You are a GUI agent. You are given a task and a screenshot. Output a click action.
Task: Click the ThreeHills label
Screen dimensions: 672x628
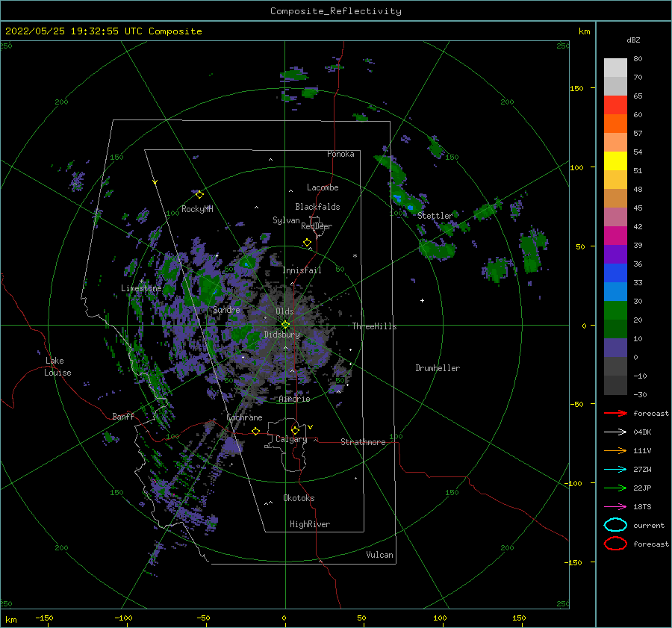coord(374,326)
